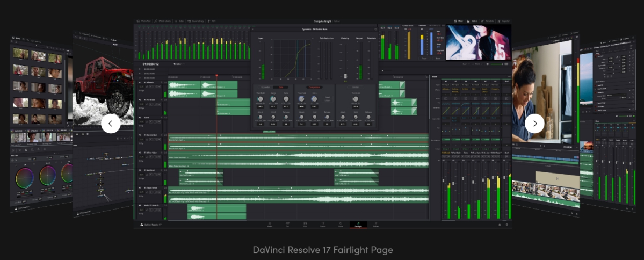The height and width of the screenshot is (260, 644).
Task: Switch to the Fusion page
Action: [323, 225]
